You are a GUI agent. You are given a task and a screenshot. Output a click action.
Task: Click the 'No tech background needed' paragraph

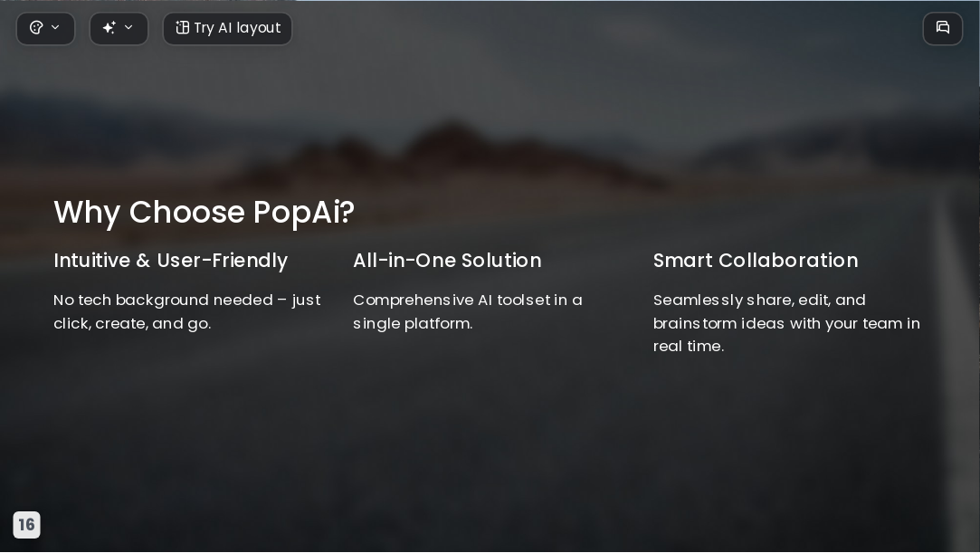point(187,312)
